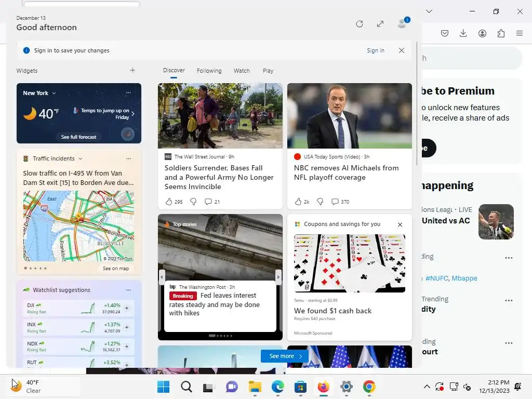Open the playing cards coupon image

(x=350, y=263)
